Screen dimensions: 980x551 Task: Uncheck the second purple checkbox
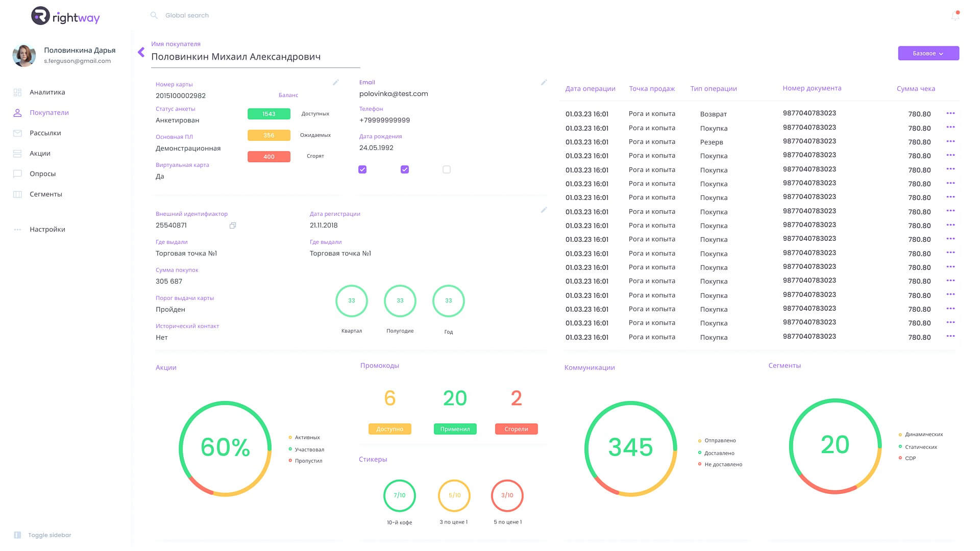pos(405,169)
